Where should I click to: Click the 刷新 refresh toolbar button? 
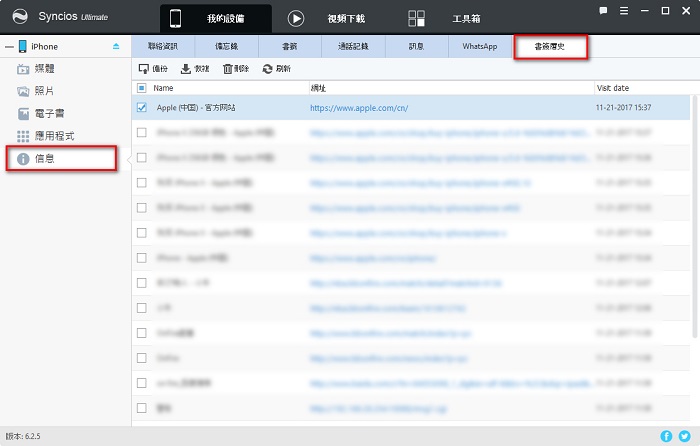click(277, 69)
